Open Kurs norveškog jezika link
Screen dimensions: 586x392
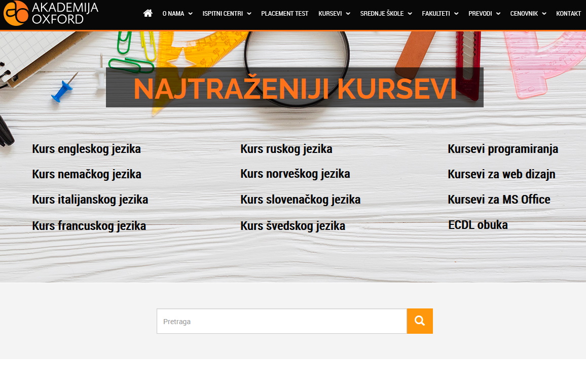point(295,174)
